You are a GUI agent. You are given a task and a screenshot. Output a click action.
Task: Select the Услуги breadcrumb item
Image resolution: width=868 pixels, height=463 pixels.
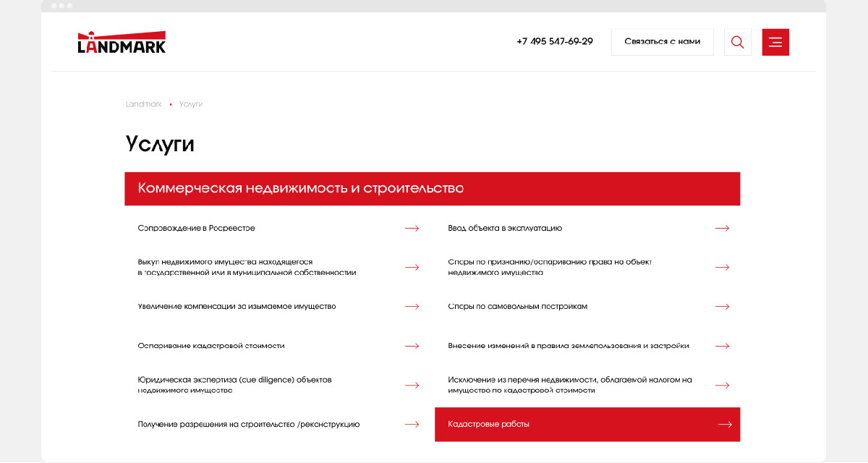[x=191, y=104]
